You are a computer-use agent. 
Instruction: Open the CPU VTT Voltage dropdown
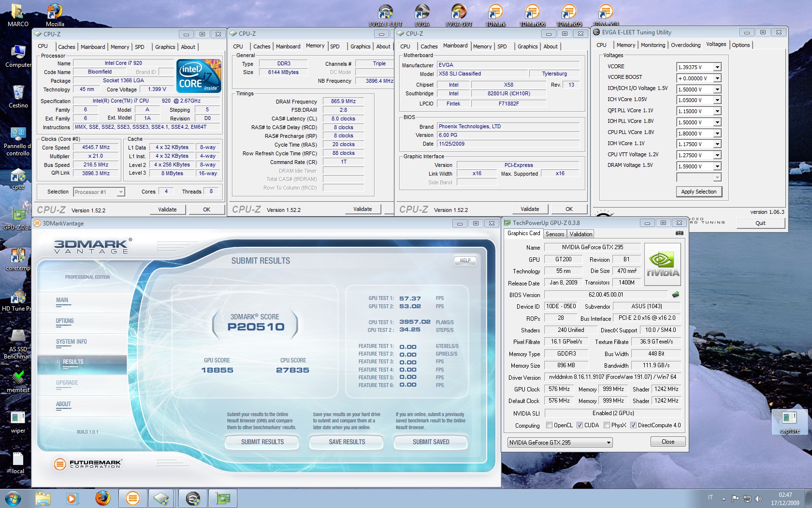pyautogui.click(x=717, y=155)
